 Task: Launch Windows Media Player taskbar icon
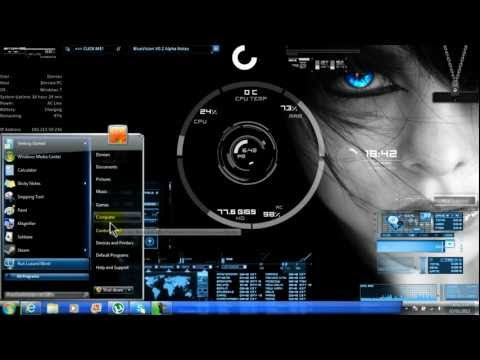click(x=74, y=308)
